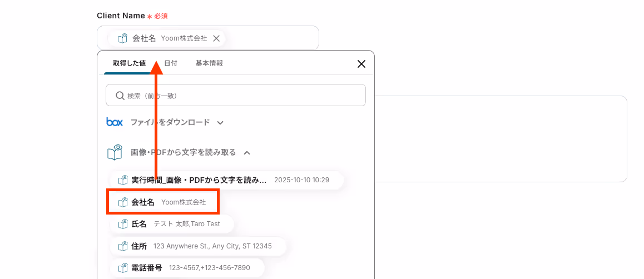This screenshot has height=279, width=644.
Task: Click the +123-456-7890 phone number text
Action: point(225,268)
